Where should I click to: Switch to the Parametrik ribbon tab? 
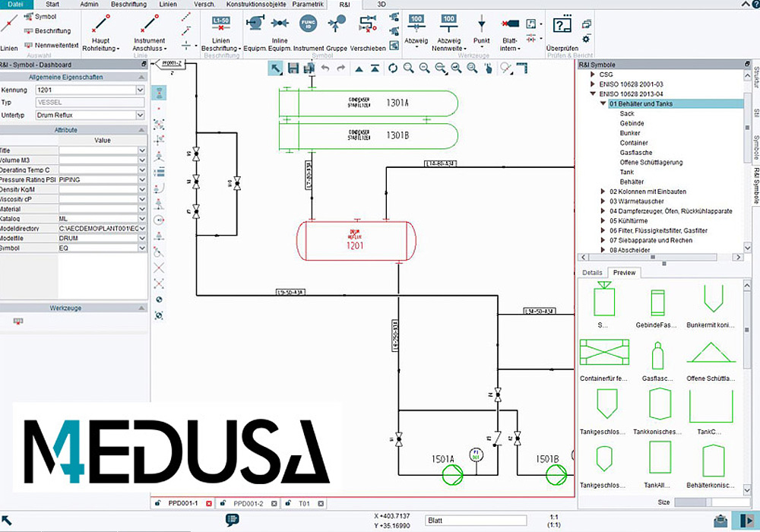pyautogui.click(x=308, y=4)
